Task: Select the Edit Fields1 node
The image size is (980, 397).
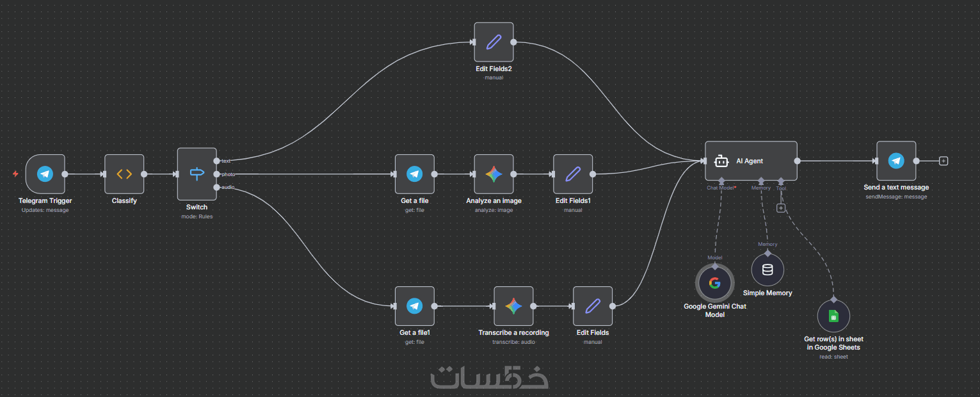Action: click(573, 174)
